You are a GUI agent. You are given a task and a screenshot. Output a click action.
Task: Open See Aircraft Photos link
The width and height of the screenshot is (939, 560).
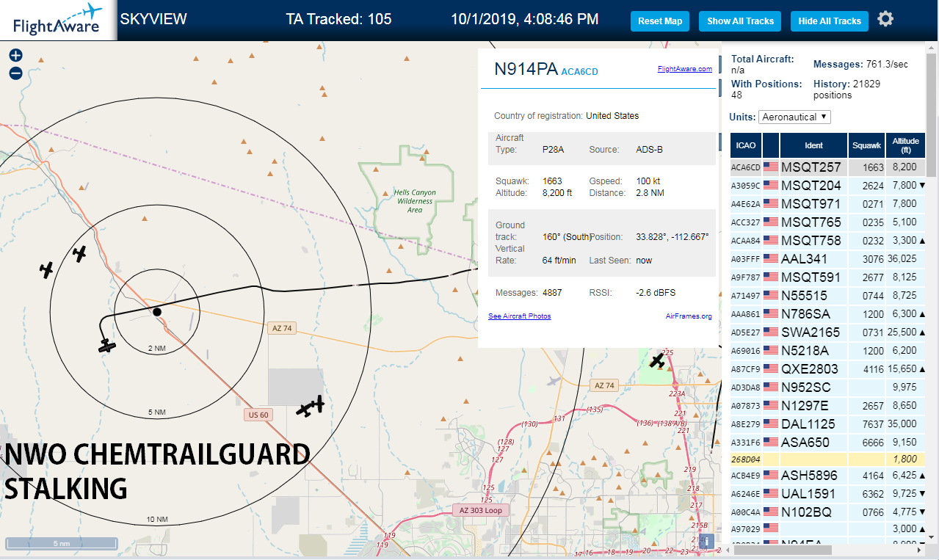coord(520,316)
